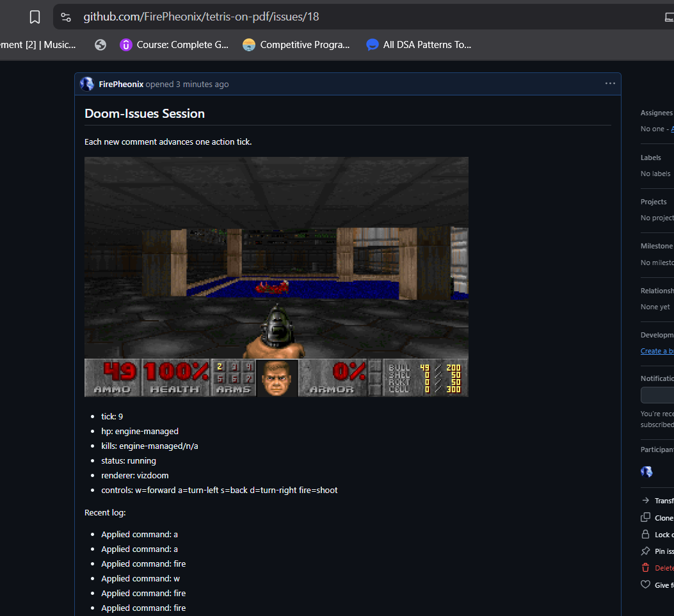Click the 'Applied command: w' log entry

pyautogui.click(x=141, y=579)
